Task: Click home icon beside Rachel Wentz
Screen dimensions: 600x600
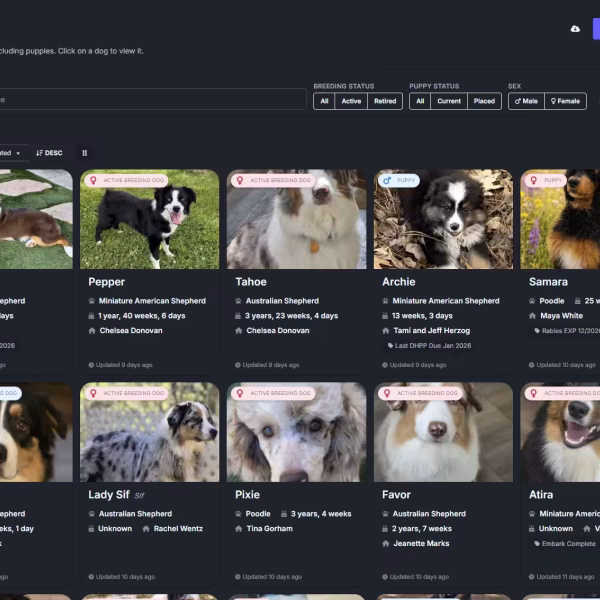Action: tap(146, 529)
